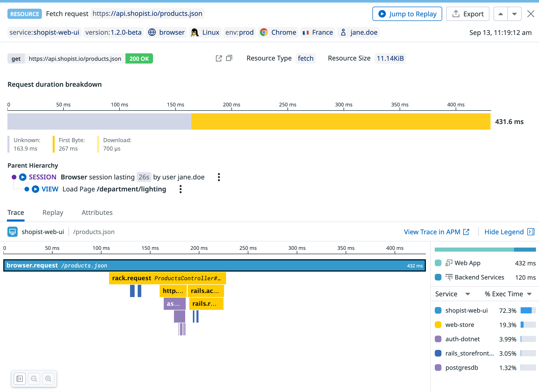Viewport: 539px width, 392px height.
Task: Play the SESSION replay icon
Action: [23, 177]
